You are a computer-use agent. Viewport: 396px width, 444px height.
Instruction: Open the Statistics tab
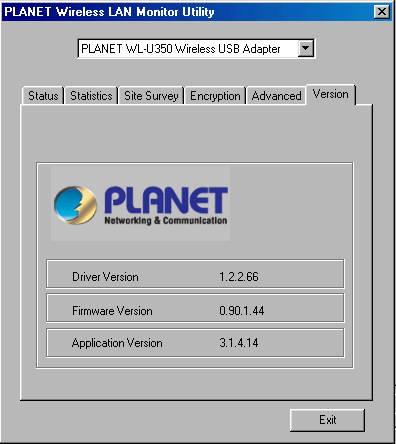(91, 96)
